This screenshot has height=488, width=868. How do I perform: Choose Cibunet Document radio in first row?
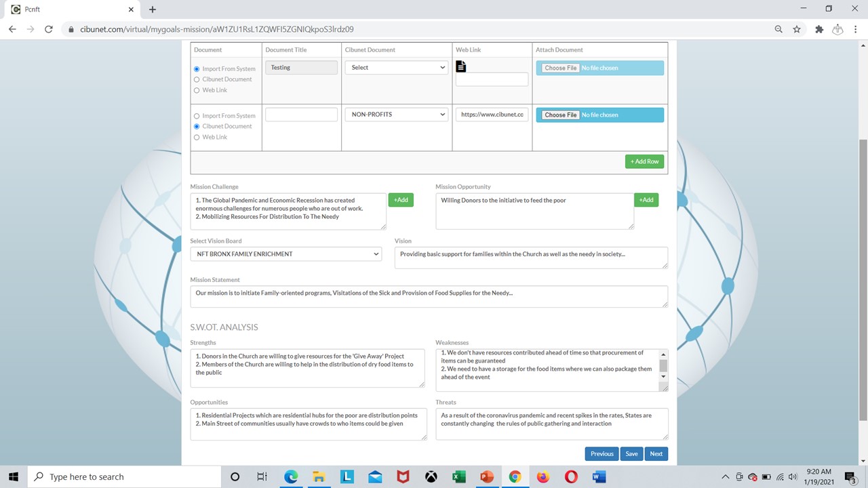pos(197,79)
